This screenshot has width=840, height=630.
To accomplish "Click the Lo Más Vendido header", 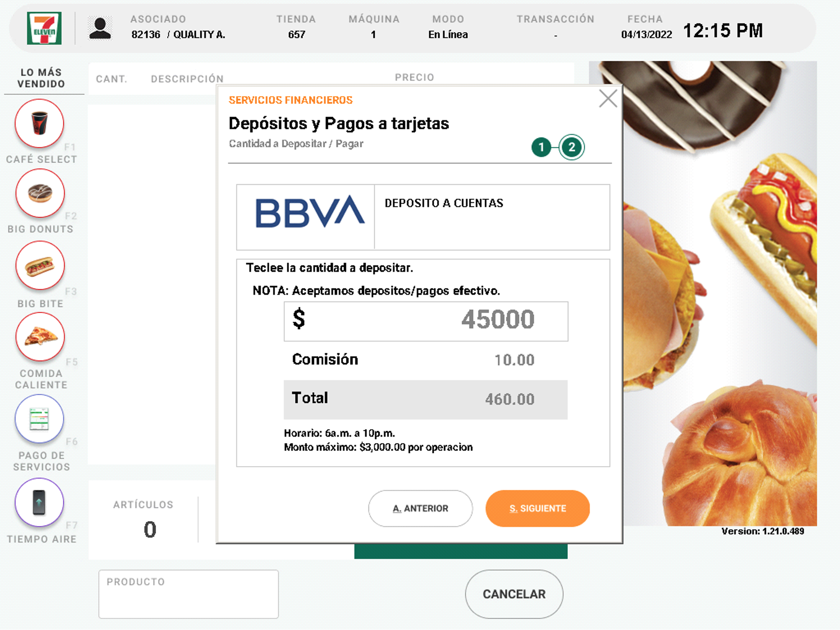I will (x=41, y=78).
